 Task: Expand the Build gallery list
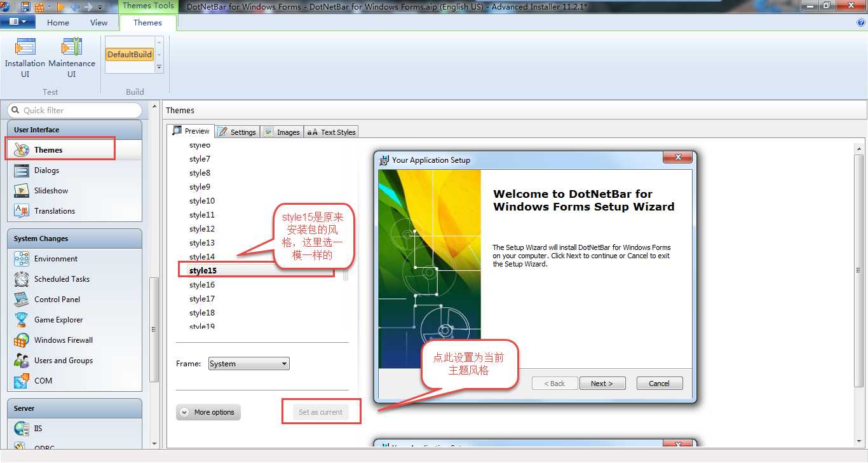pyautogui.click(x=159, y=67)
